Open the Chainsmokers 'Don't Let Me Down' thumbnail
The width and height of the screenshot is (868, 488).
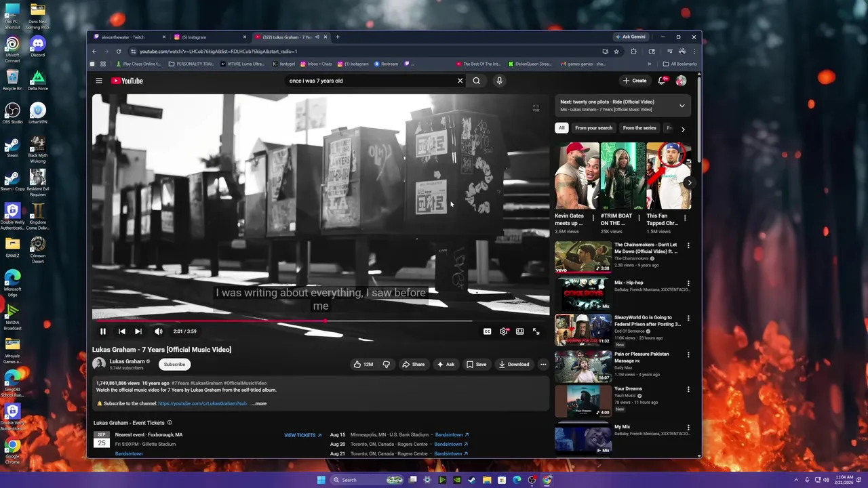(583, 257)
